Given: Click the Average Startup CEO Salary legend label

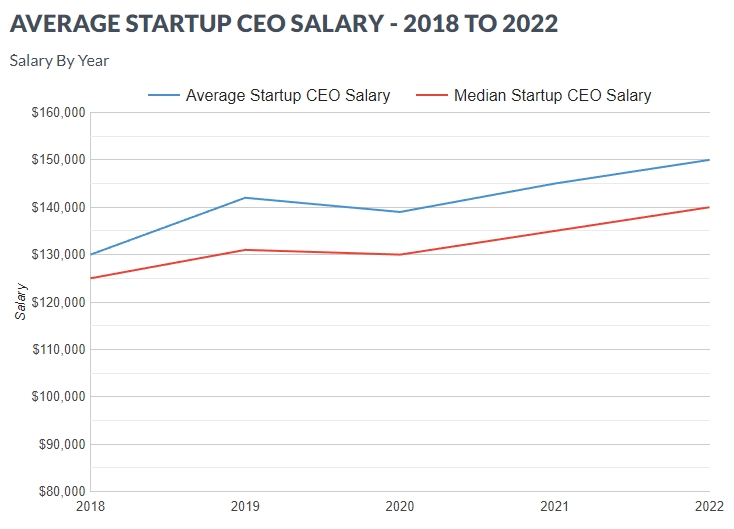Looking at the screenshot, I should [288, 96].
